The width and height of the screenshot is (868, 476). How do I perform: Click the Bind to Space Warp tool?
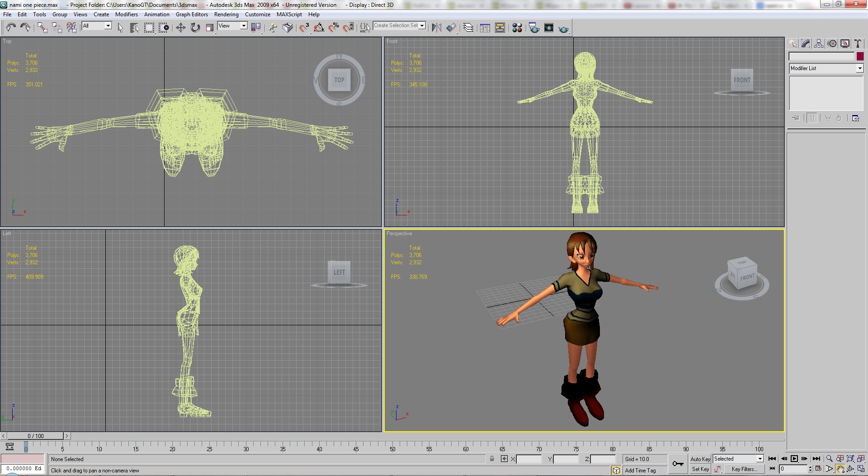coord(71,28)
